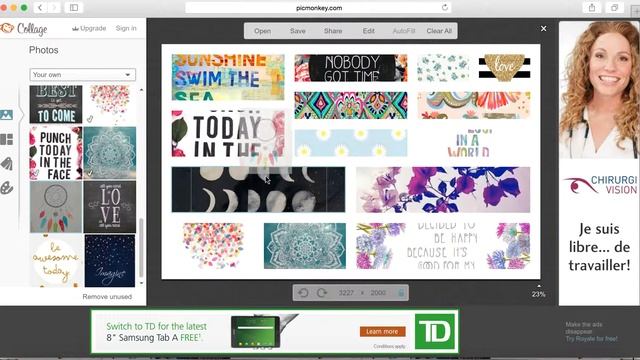Viewport: 640px width, 360px height.
Task: Go back with Safari's back arrow
Action: click(40, 7)
